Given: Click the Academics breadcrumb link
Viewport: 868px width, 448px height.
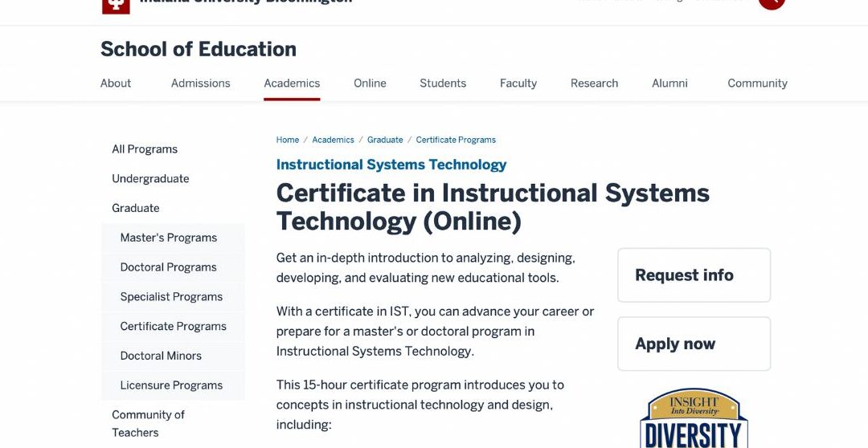Looking at the screenshot, I should click(333, 140).
